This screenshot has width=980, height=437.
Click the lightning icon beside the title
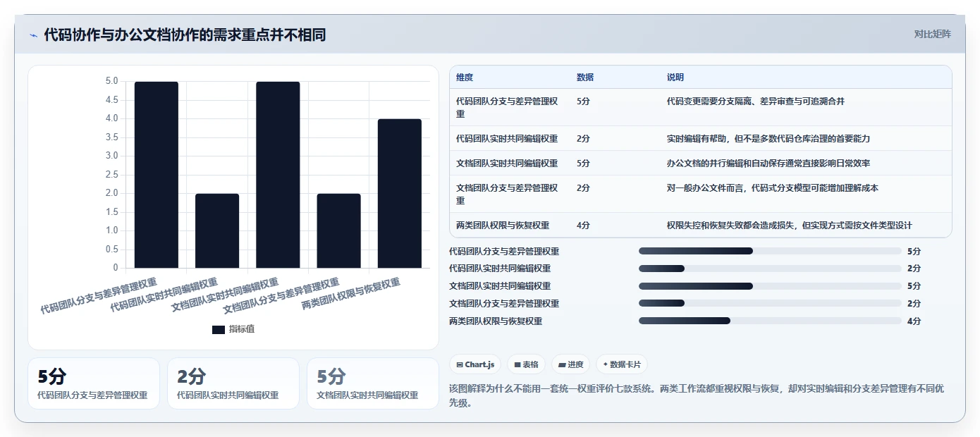[33, 35]
